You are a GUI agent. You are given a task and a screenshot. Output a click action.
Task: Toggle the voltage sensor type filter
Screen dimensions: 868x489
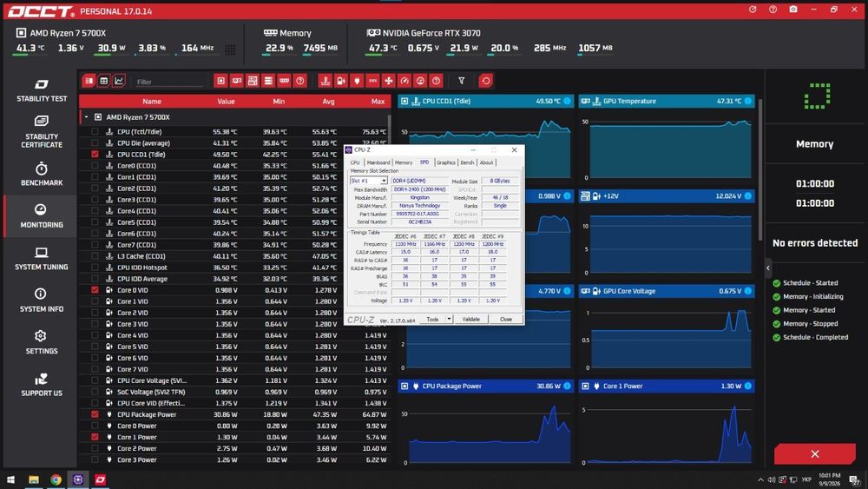click(x=341, y=81)
